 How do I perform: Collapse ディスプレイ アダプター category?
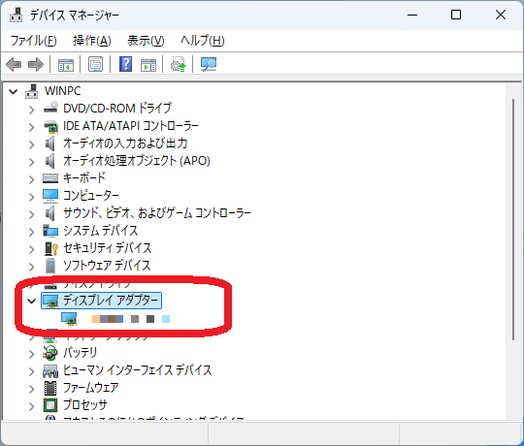tap(31, 301)
